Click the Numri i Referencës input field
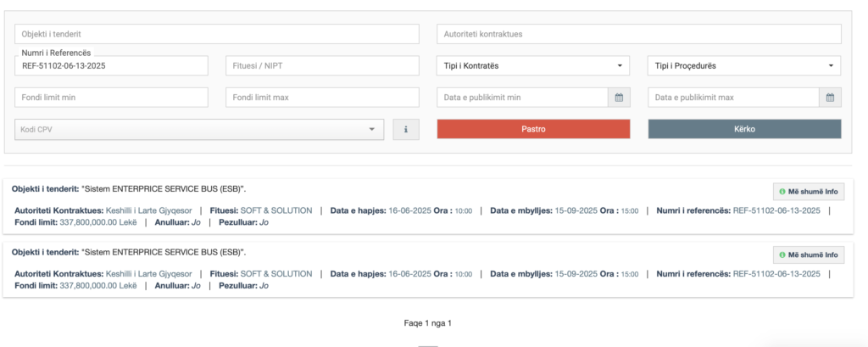Image resolution: width=868 pixels, height=347 pixels. tap(111, 66)
